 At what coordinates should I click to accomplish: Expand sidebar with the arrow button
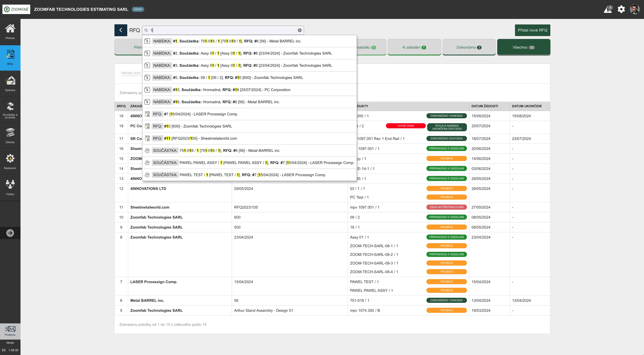tap(10, 233)
